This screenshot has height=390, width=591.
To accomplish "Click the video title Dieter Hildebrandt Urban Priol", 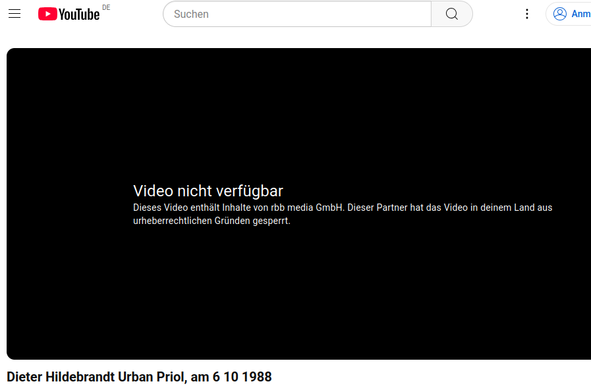I will point(139,376).
